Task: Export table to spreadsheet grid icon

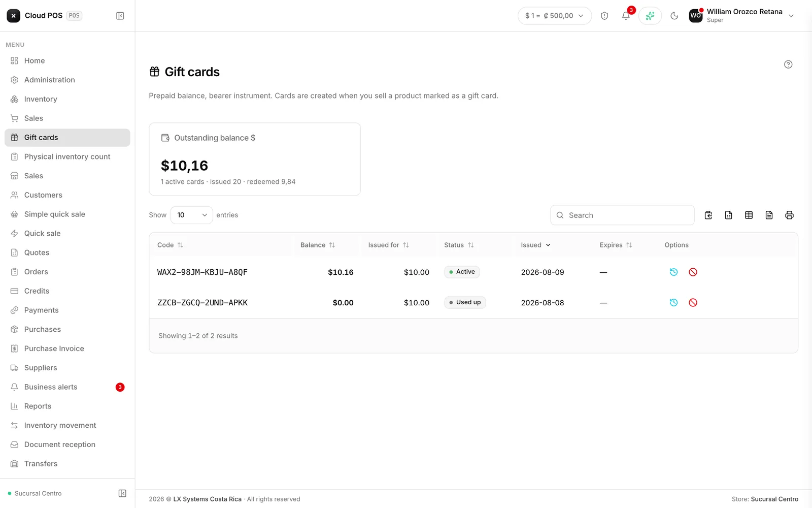Action: (x=749, y=215)
